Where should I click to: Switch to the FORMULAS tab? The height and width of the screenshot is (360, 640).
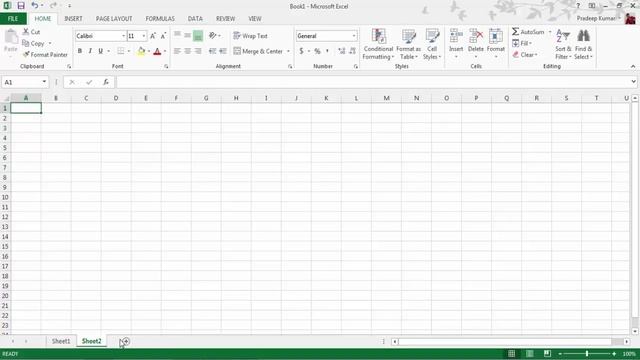(160, 19)
